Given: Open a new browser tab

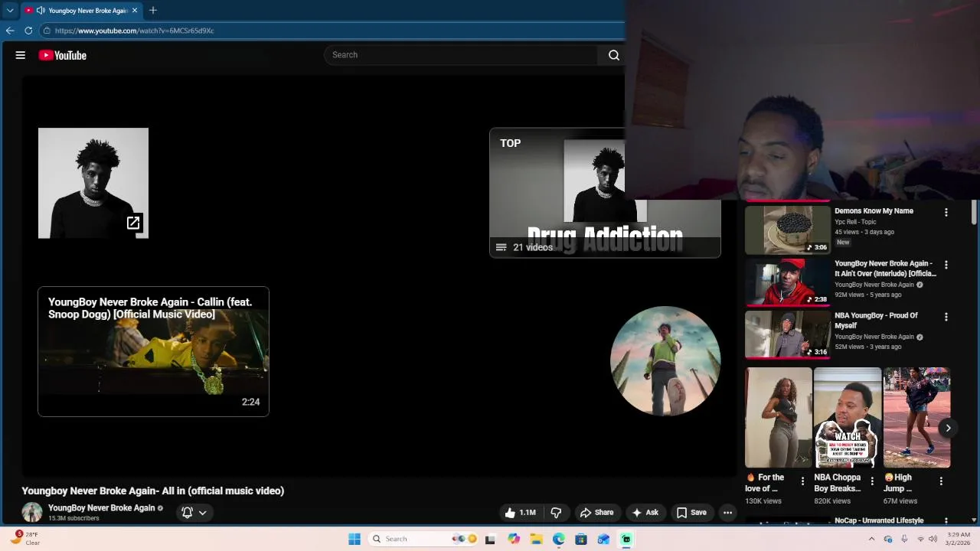Looking at the screenshot, I should pos(153,11).
